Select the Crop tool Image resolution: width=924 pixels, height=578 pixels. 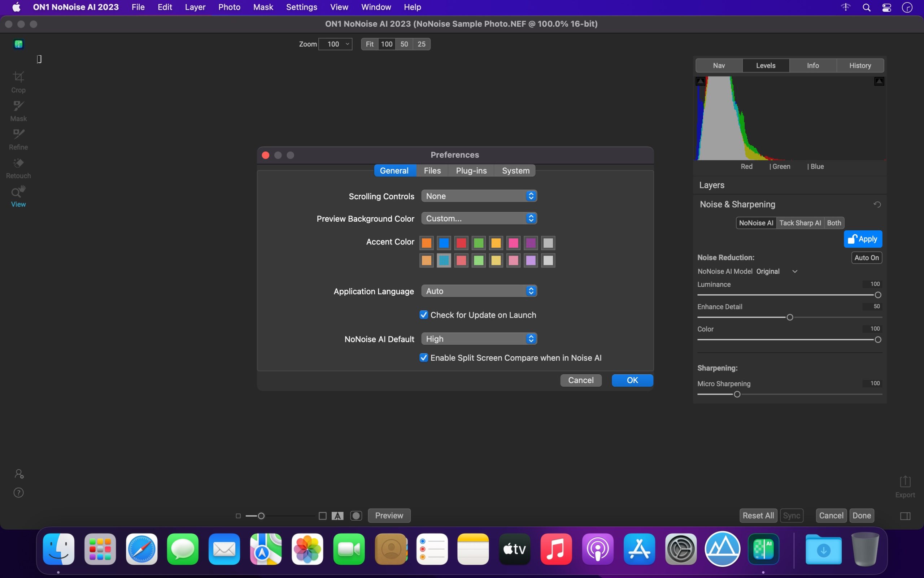tap(18, 82)
